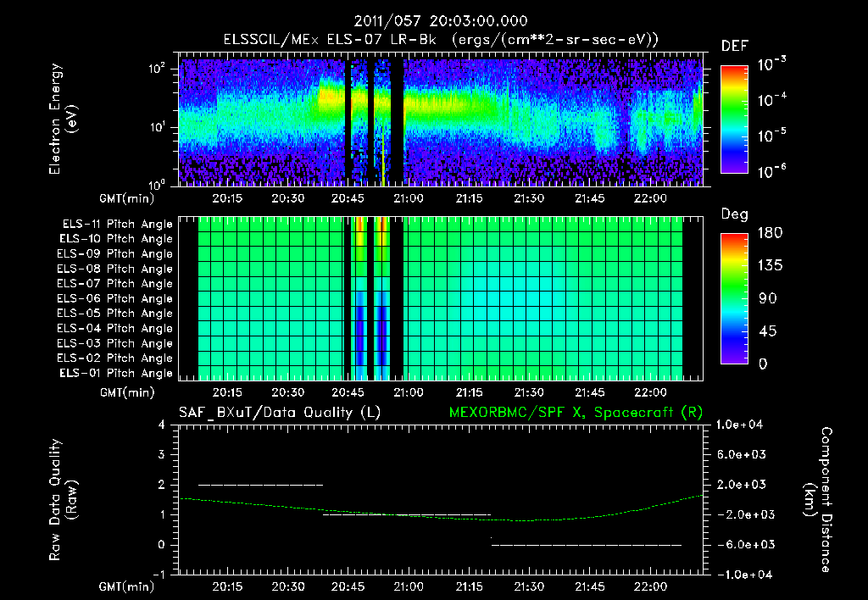
Task: Click the GMT(min) label under pitch angle panel
Action: (126, 392)
